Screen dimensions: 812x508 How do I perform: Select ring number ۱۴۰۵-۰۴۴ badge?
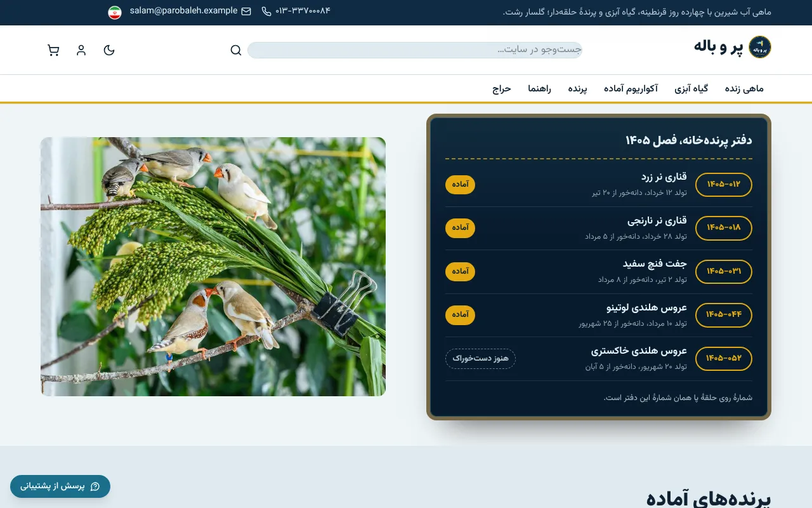[x=724, y=315]
